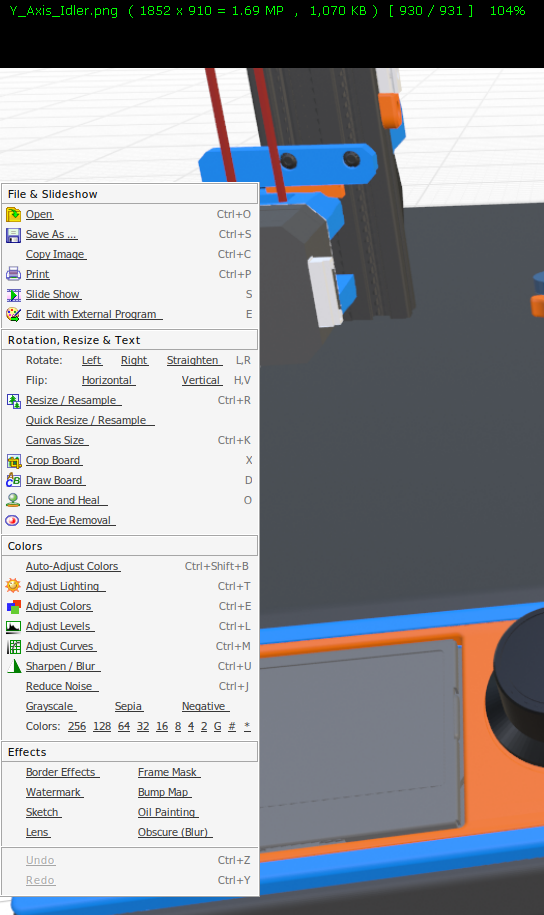Screen dimensions: 544x915
Task: Open the Oil Painting effect
Action: (168, 812)
